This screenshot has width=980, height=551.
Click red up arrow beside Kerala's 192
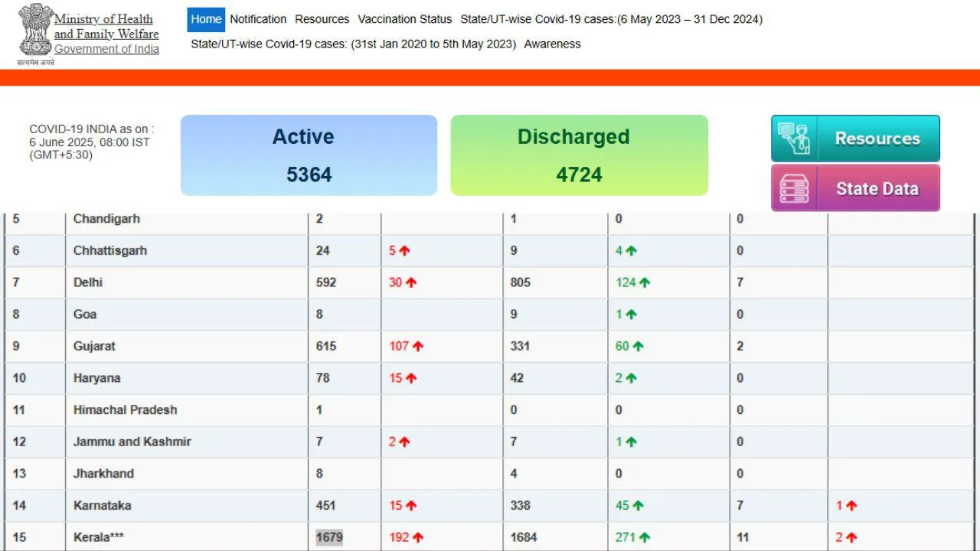[x=418, y=537]
